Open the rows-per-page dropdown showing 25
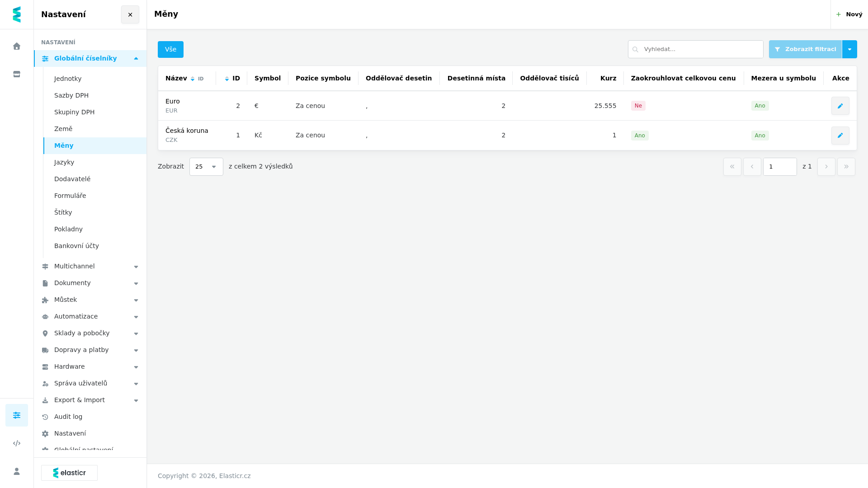Screen dimensions: 868x488 coord(206,167)
